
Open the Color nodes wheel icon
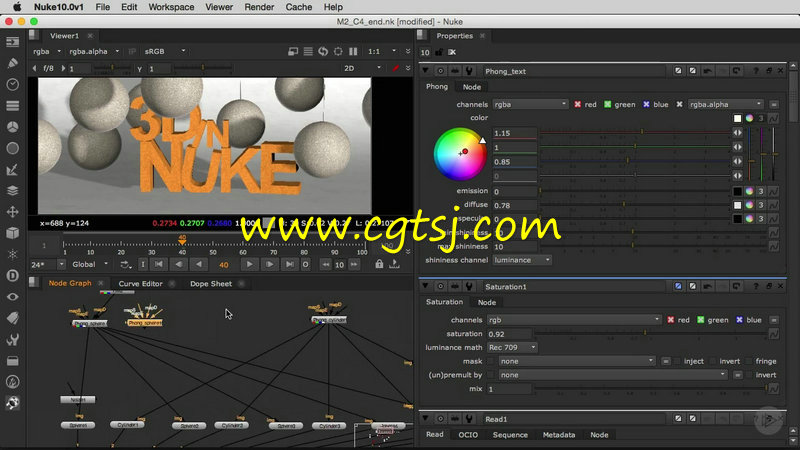(x=13, y=127)
